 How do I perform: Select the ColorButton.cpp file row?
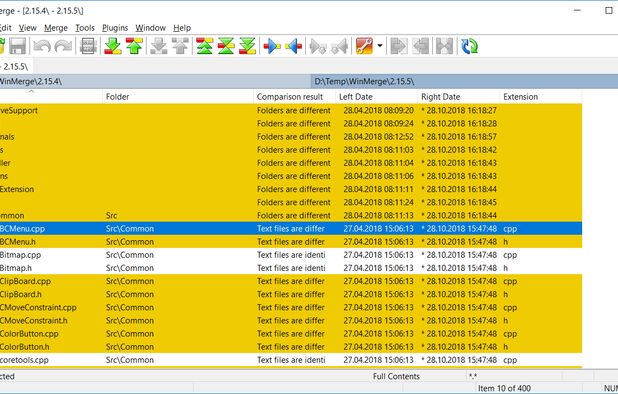point(291,334)
